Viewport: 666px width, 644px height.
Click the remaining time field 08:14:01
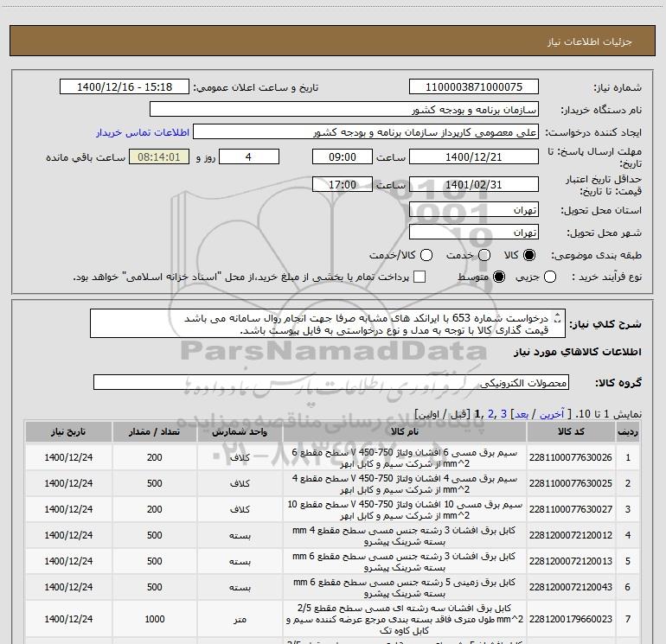coord(159,157)
